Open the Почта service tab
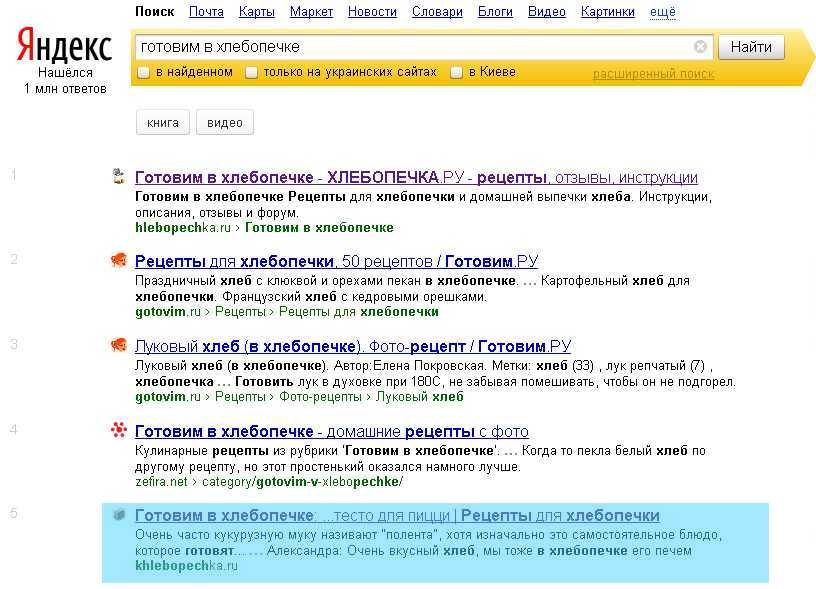This screenshot has height=589, width=816. coord(206,11)
